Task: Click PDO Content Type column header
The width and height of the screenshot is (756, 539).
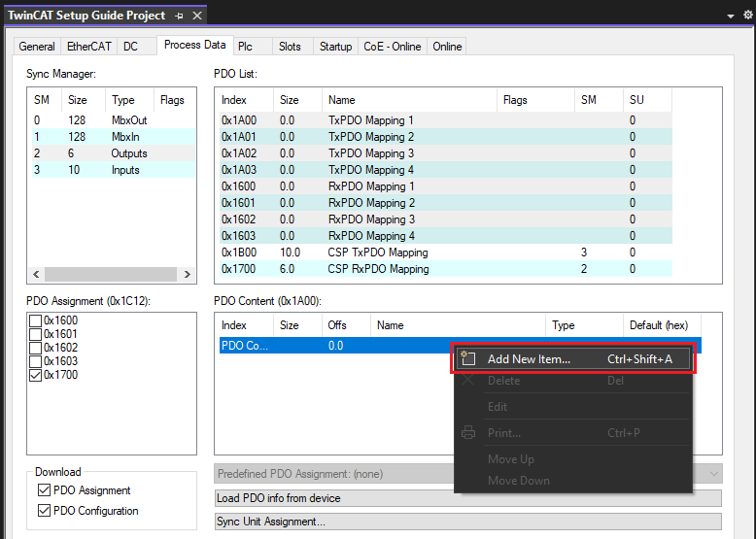Action: (x=584, y=325)
